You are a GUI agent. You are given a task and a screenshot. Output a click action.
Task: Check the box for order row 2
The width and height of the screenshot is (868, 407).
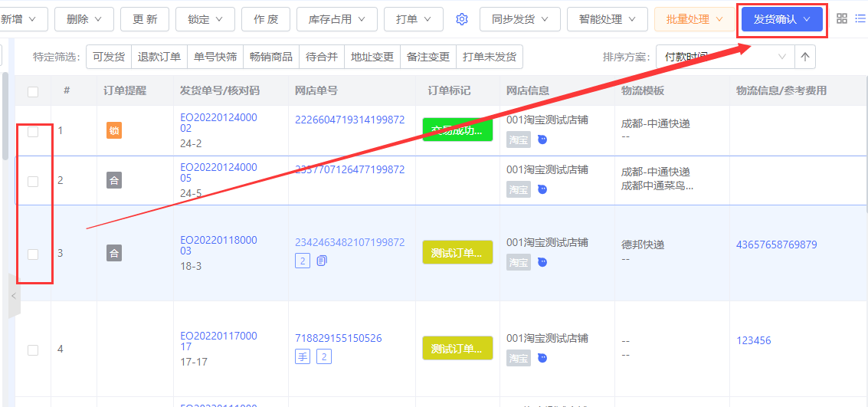(33, 181)
